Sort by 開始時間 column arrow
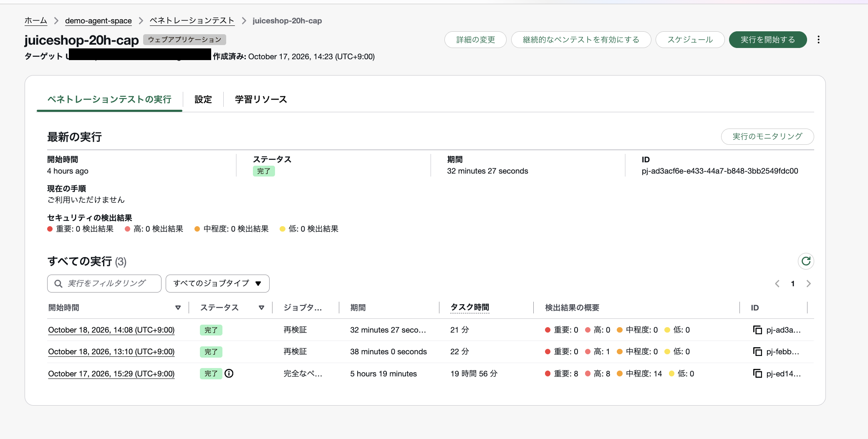The image size is (868, 439). pyautogui.click(x=178, y=308)
